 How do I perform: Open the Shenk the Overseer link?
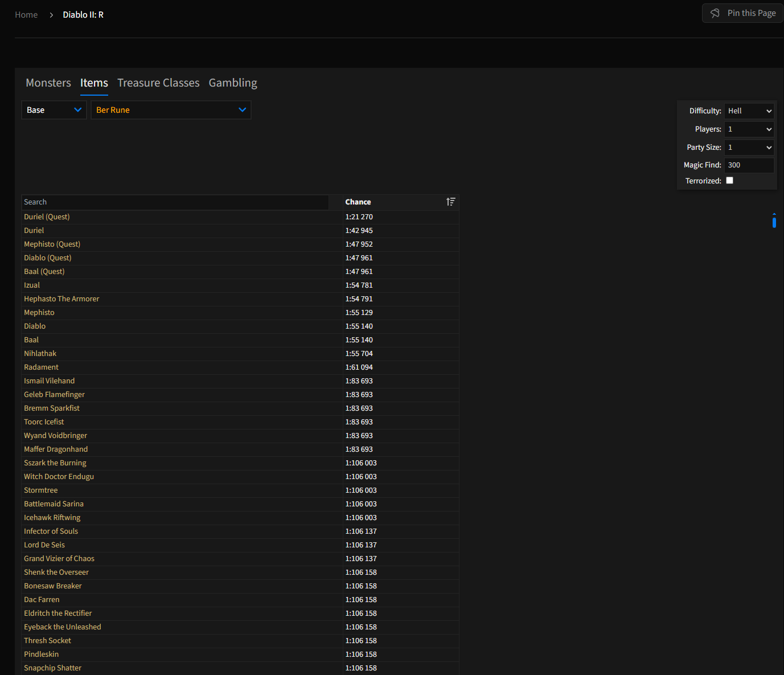[56, 572]
